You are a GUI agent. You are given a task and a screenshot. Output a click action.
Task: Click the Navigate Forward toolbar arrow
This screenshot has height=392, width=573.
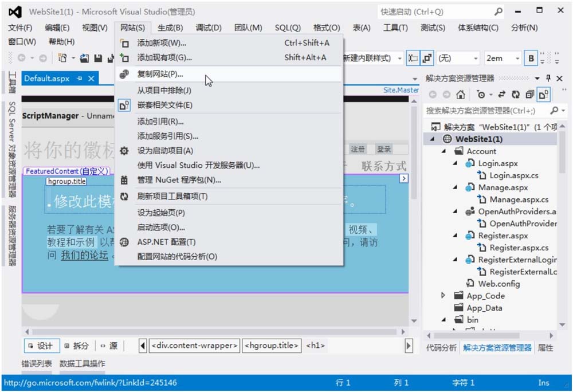pos(43,58)
